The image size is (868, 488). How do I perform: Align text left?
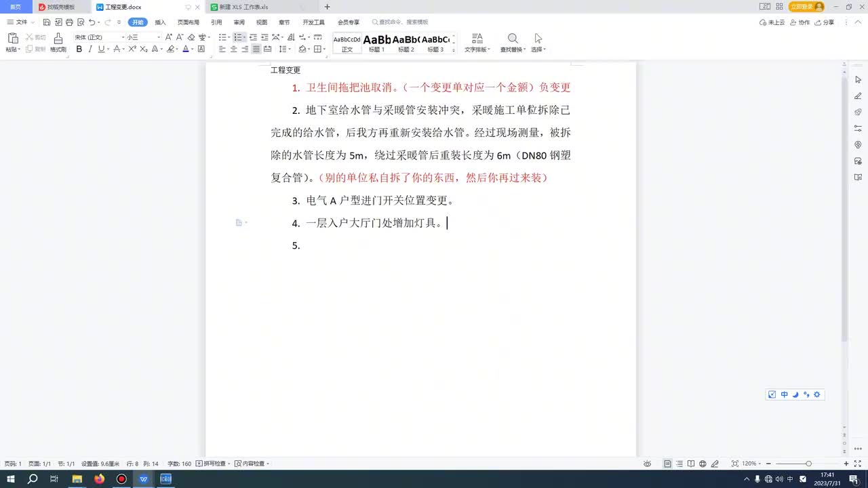click(x=222, y=49)
